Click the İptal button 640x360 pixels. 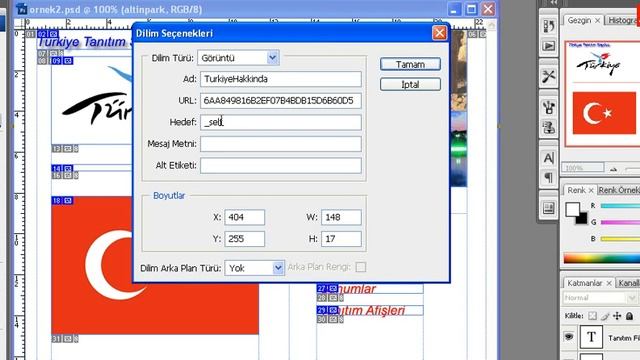click(410, 84)
